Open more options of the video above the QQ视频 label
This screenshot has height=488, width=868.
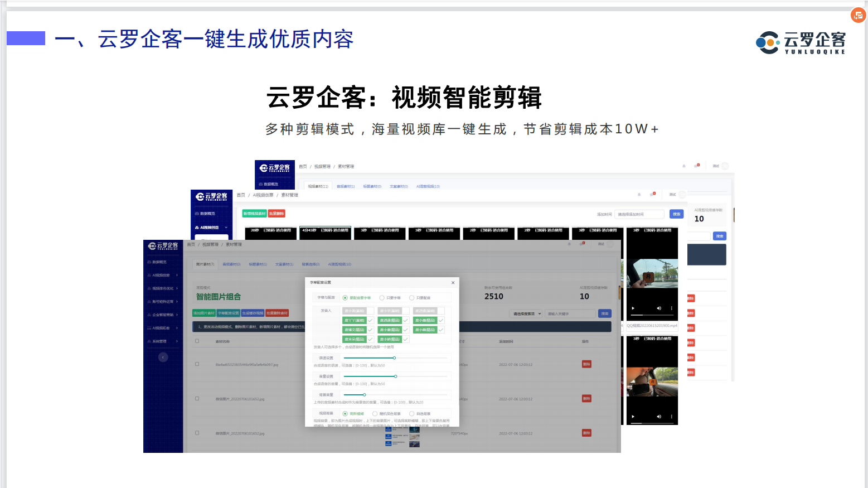coord(671,308)
